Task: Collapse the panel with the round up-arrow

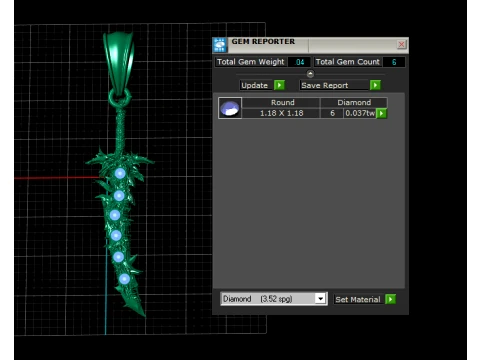Action: (x=310, y=74)
